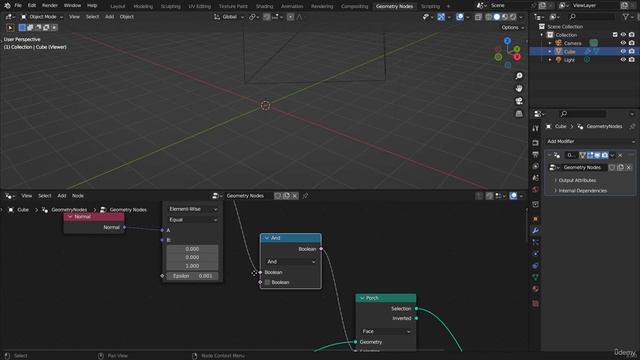Open the File menu
640x360 pixels.
(x=18, y=6)
